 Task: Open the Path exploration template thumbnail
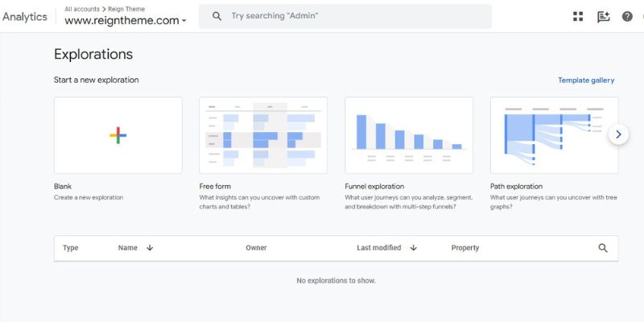[x=554, y=135]
